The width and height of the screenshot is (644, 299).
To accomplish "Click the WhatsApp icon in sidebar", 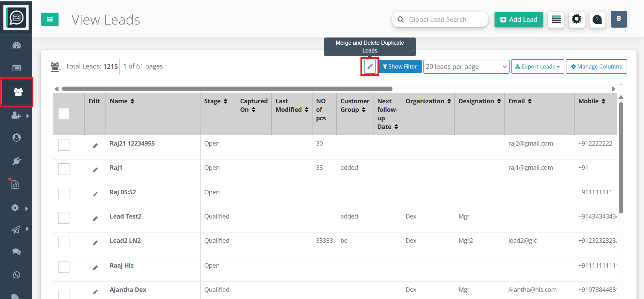I will (x=16, y=275).
